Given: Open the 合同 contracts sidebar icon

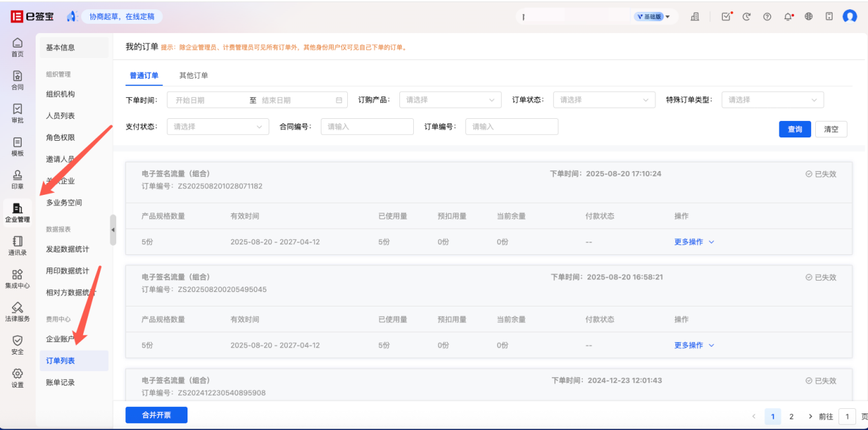Looking at the screenshot, I should pos(17,80).
